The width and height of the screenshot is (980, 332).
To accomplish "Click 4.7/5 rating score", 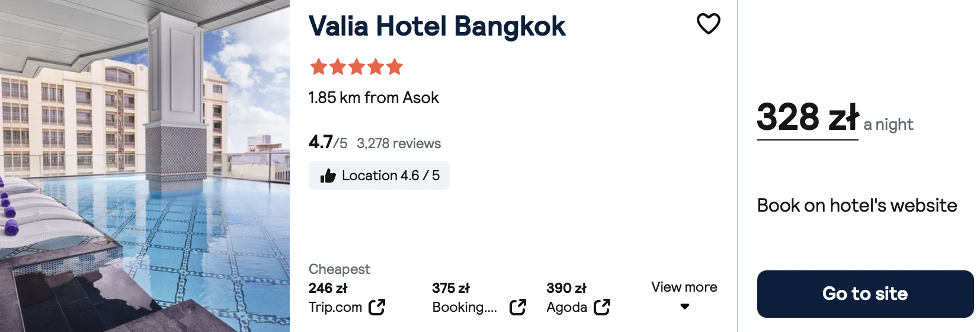I will click(328, 143).
